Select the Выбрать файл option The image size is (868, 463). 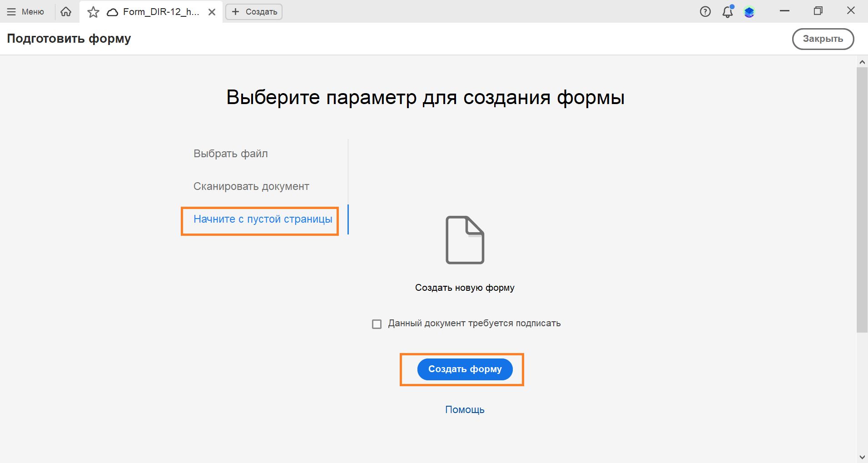click(230, 154)
